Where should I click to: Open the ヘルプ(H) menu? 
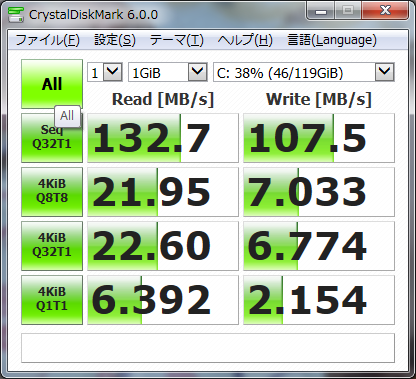[245, 40]
